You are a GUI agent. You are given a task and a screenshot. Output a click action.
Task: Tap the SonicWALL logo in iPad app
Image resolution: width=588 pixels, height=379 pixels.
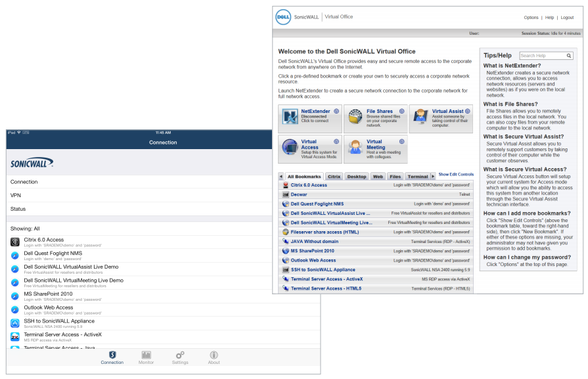point(32,163)
